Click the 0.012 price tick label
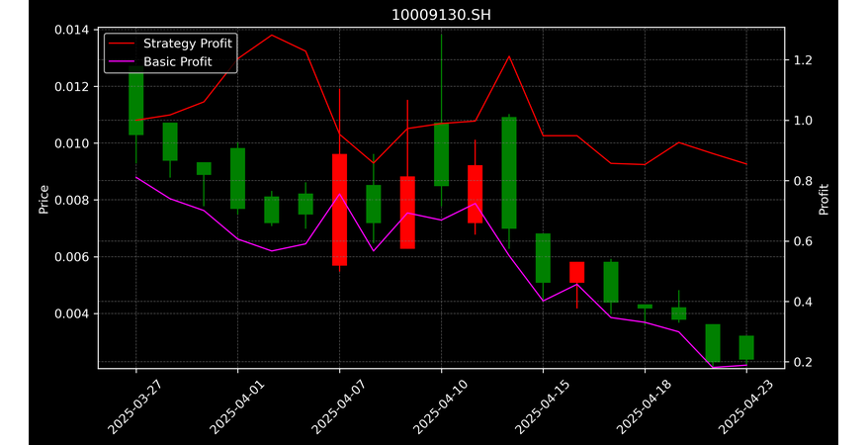This screenshot has width=868, height=445. pyautogui.click(x=73, y=87)
